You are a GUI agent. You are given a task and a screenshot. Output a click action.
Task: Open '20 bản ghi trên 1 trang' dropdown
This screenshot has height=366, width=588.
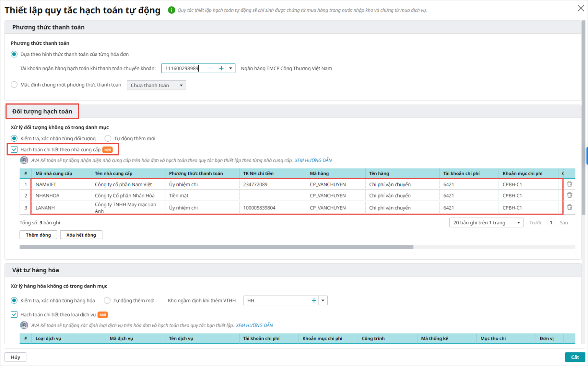[x=486, y=222]
